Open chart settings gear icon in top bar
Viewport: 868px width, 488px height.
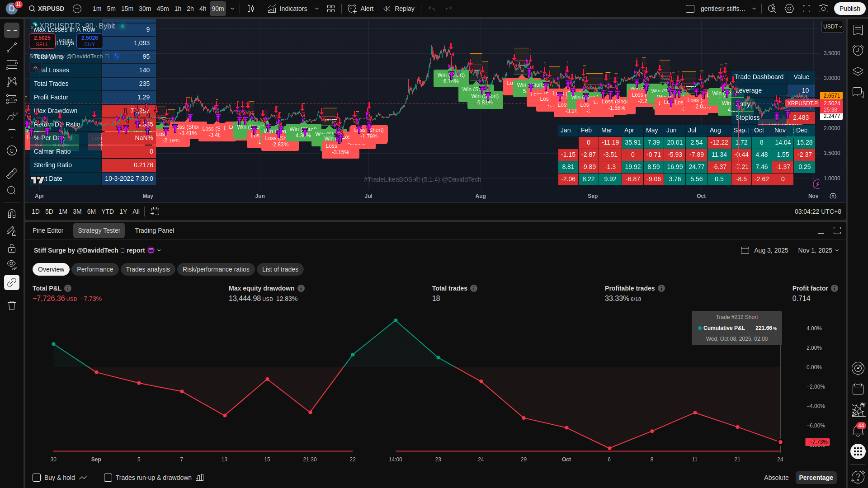tap(789, 9)
